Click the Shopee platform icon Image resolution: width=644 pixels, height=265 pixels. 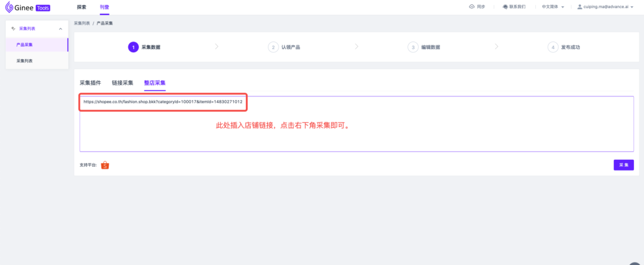click(x=104, y=166)
